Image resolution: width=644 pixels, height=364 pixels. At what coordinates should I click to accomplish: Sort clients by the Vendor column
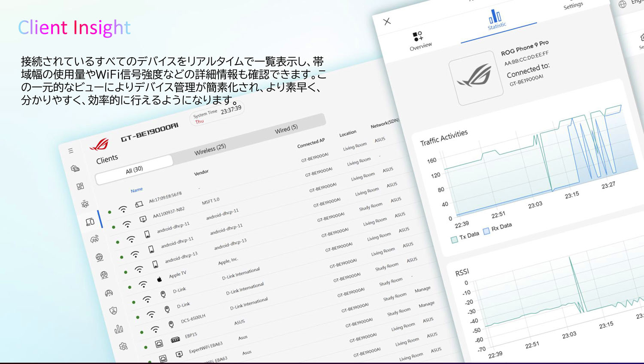[201, 172]
